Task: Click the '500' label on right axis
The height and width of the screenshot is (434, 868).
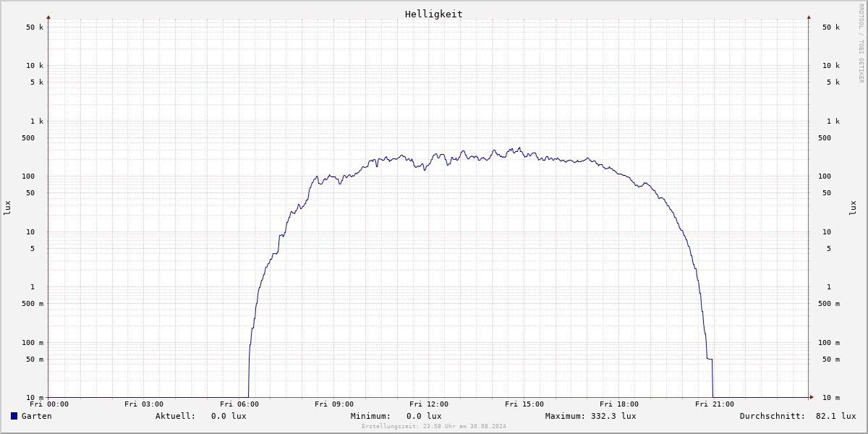Action: click(825, 137)
